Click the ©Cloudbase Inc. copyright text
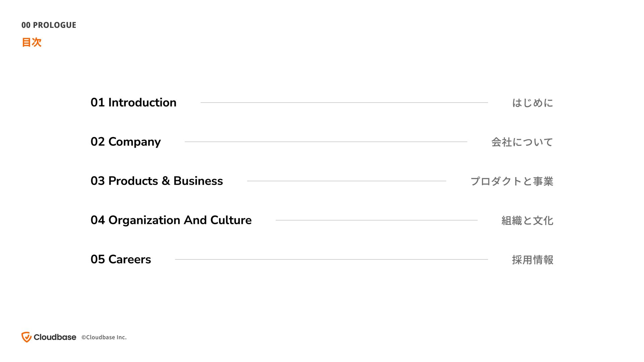The image size is (644, 362). tap(104, 338)
